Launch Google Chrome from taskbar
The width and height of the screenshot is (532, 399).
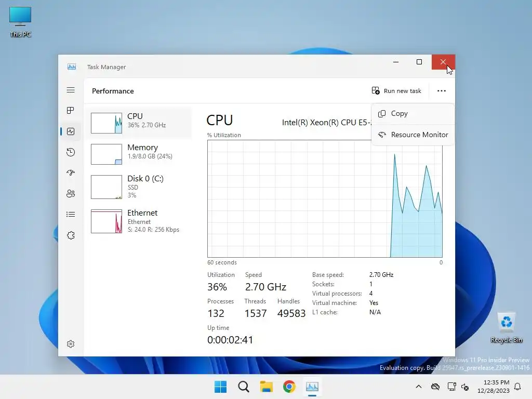click(x=289, y=387)
